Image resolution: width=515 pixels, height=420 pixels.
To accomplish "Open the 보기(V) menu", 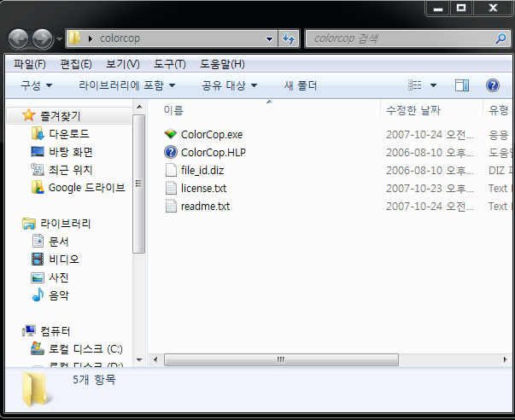I will pyautogui.click(x=122, y=64).
